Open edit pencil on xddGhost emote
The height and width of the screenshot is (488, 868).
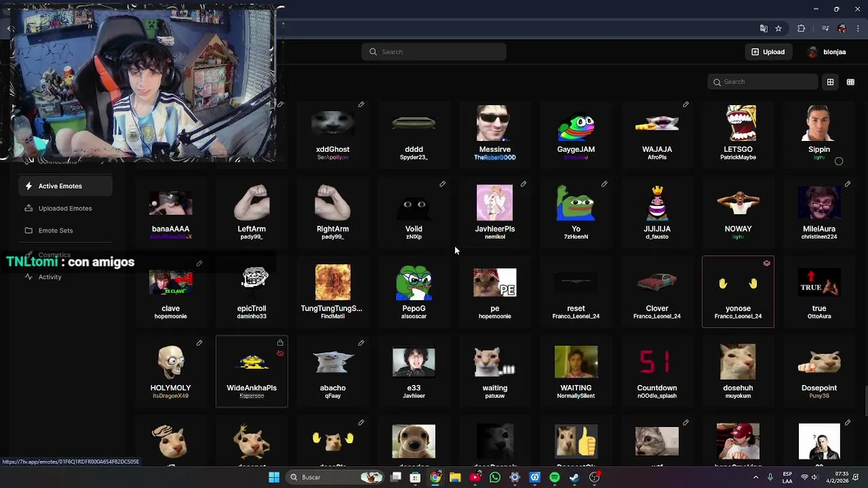[361, 104]
